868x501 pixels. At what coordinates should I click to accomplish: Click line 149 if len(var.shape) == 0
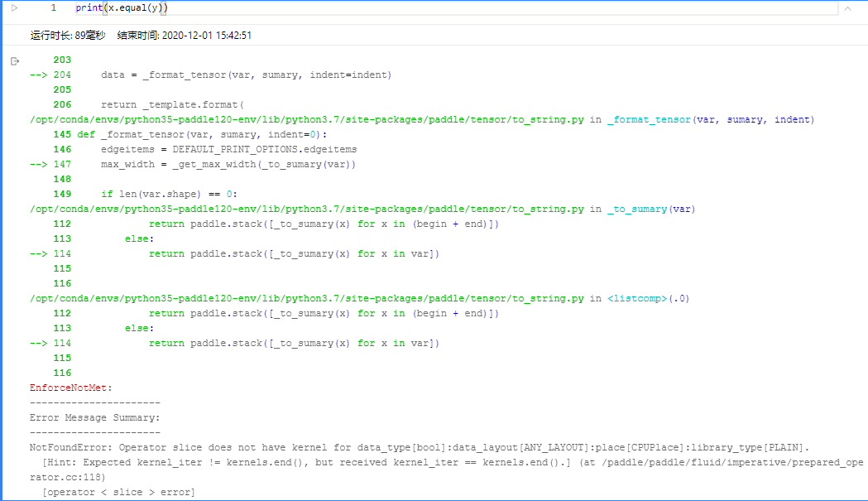point(145,194)
